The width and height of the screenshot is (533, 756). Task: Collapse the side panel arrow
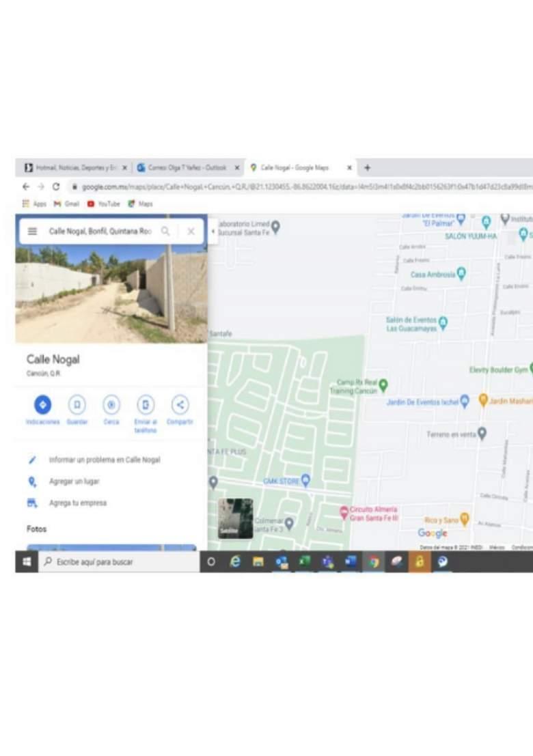pyautogui.click(x=213, y=232)
